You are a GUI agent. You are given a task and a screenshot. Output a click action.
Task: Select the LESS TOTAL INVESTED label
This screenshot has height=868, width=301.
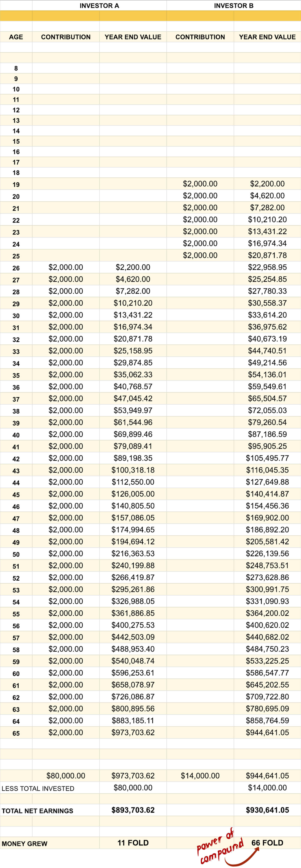point(38,788)
